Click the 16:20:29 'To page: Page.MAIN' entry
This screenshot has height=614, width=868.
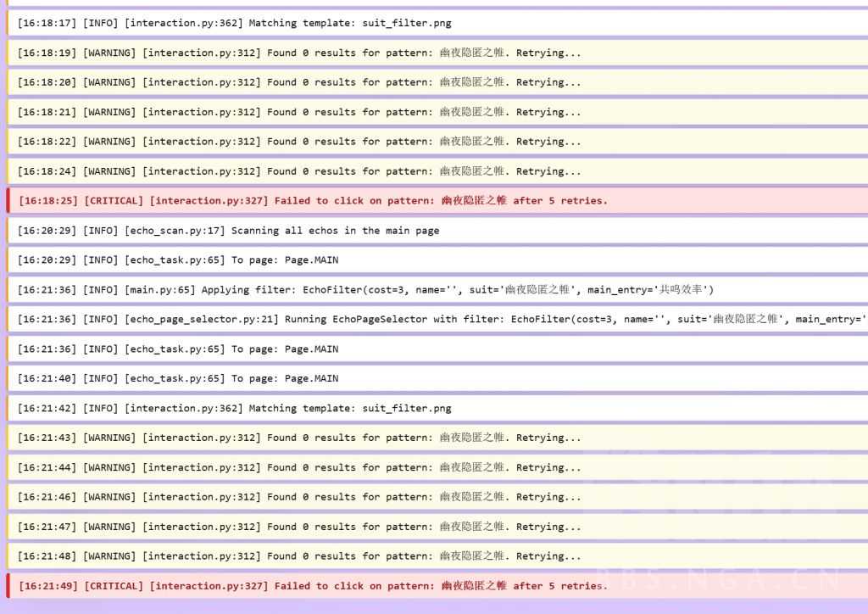178,260
